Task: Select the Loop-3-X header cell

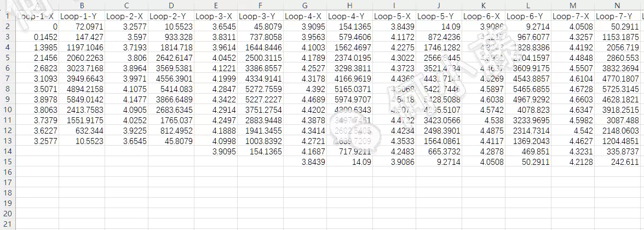Action: click(x=215, y=16)
